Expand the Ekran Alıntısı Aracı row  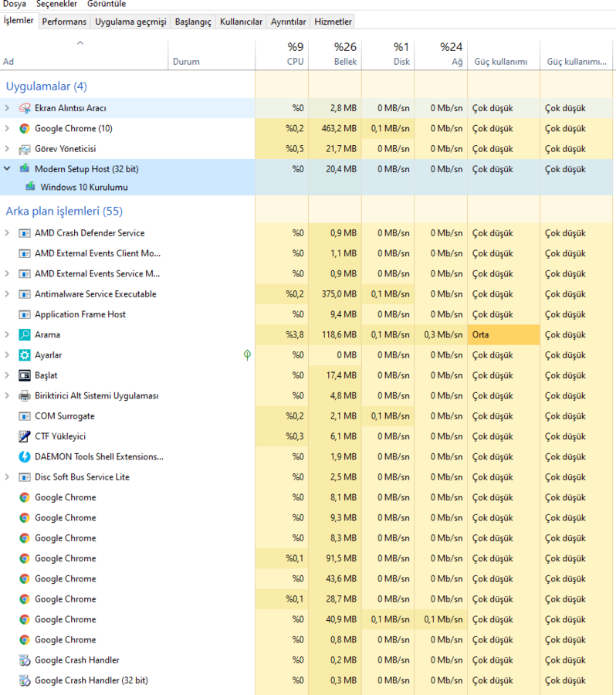pos(7,108)
